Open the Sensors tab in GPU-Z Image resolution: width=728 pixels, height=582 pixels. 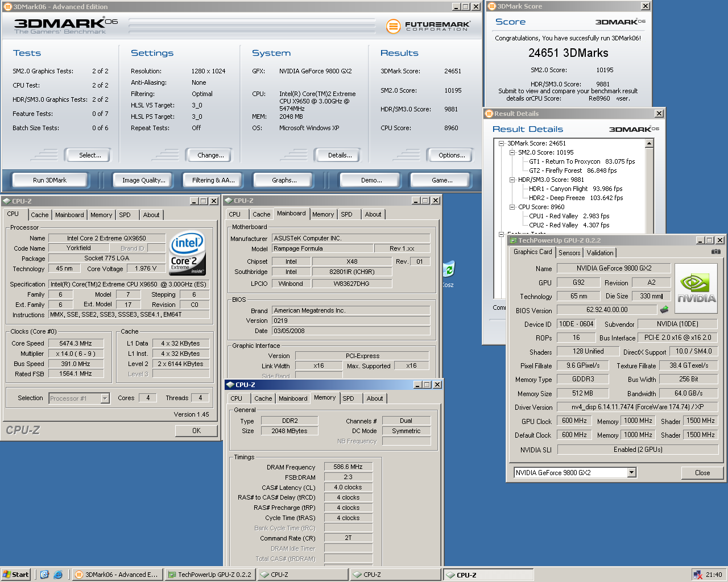[569, 253]
